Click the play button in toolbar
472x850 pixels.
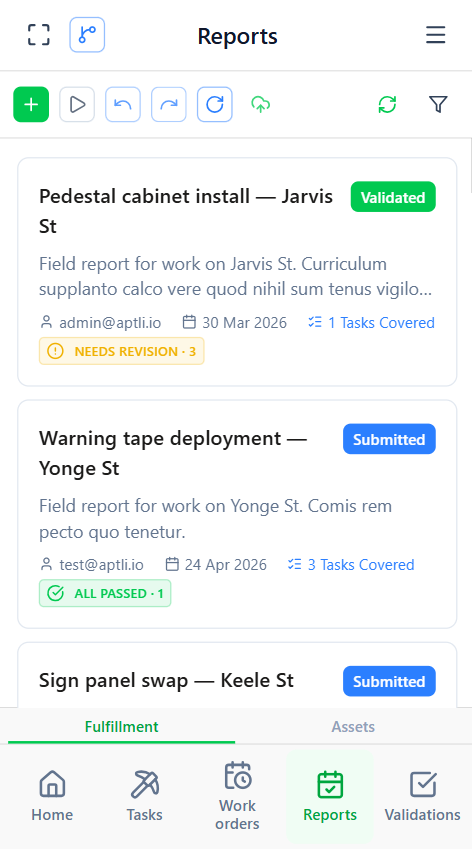(x=77, y=104)
